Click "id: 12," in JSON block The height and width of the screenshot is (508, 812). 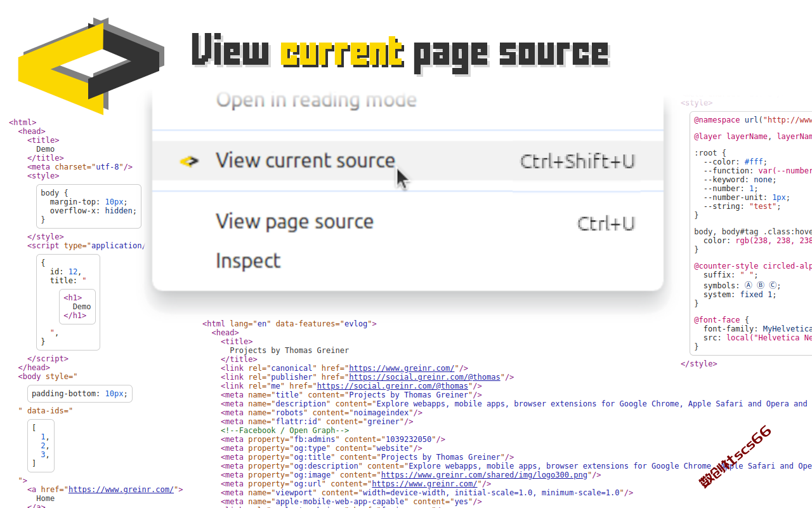[66, 272]
